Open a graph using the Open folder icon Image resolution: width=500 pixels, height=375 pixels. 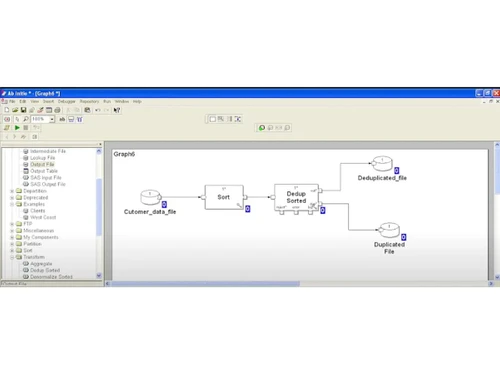[x=15, y=110]
